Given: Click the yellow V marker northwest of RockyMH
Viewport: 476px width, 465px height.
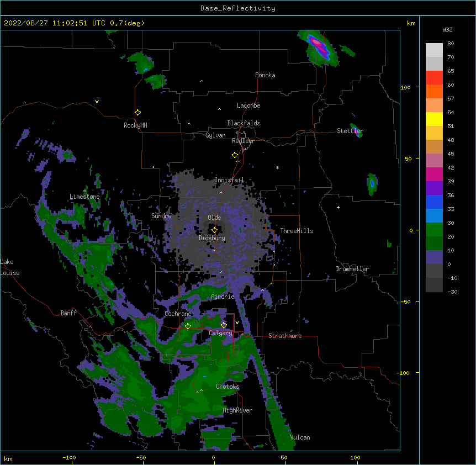Looking at the screenshot, I should click(97, 102).
